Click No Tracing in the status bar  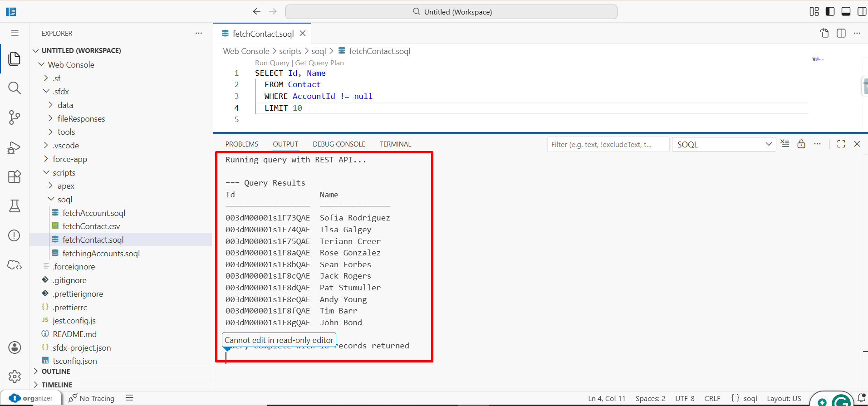(x=91, y=398)
